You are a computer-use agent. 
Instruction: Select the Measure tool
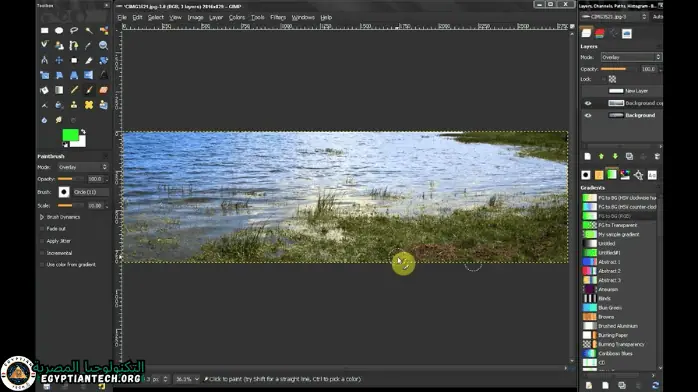[x=45, y=60]
